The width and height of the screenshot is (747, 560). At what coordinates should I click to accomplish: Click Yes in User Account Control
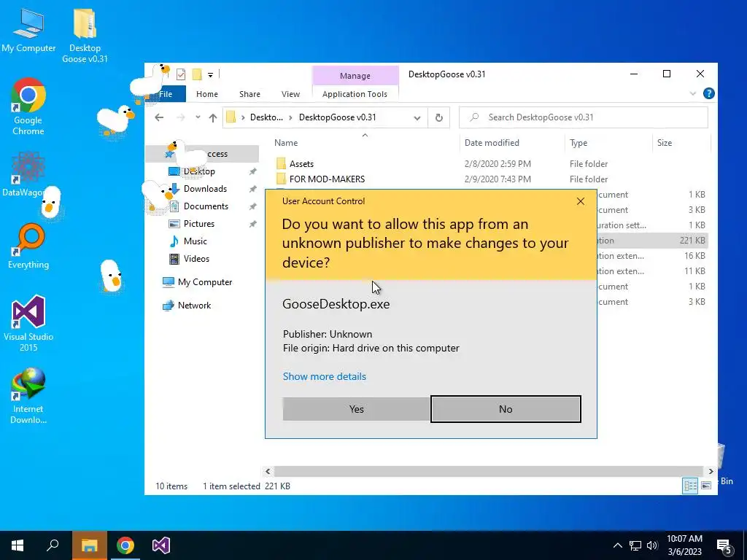tap(356, 409)
